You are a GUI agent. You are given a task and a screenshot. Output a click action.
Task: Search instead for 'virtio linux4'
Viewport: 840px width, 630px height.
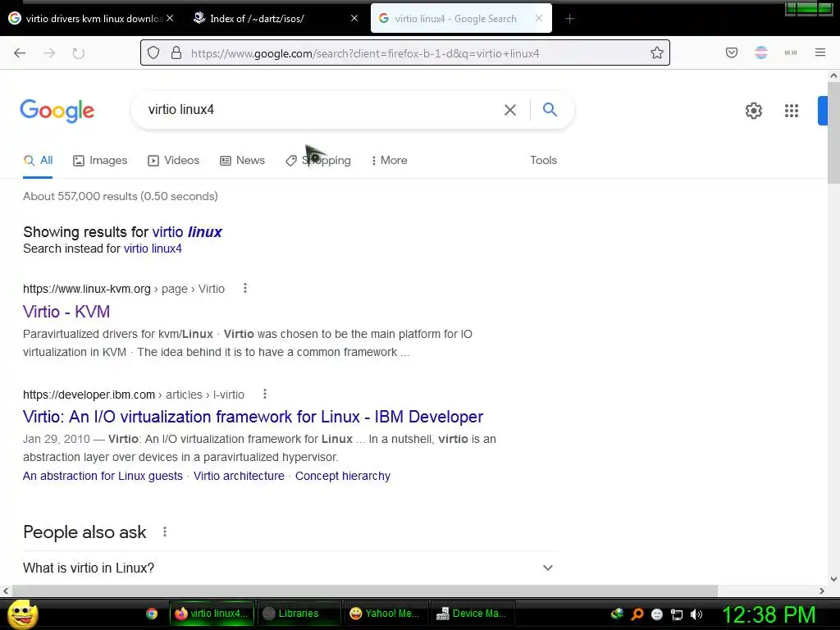[153, 249]
